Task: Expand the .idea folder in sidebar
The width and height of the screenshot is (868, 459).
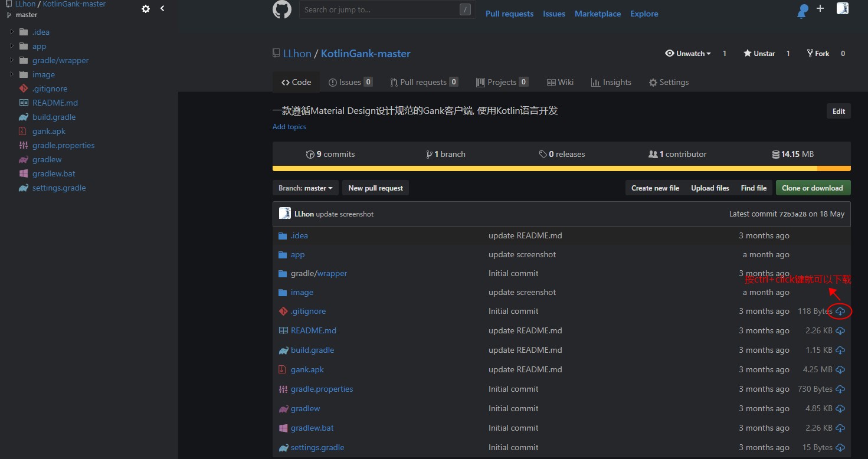Action: pyautogui.click(x=12, y=32)
